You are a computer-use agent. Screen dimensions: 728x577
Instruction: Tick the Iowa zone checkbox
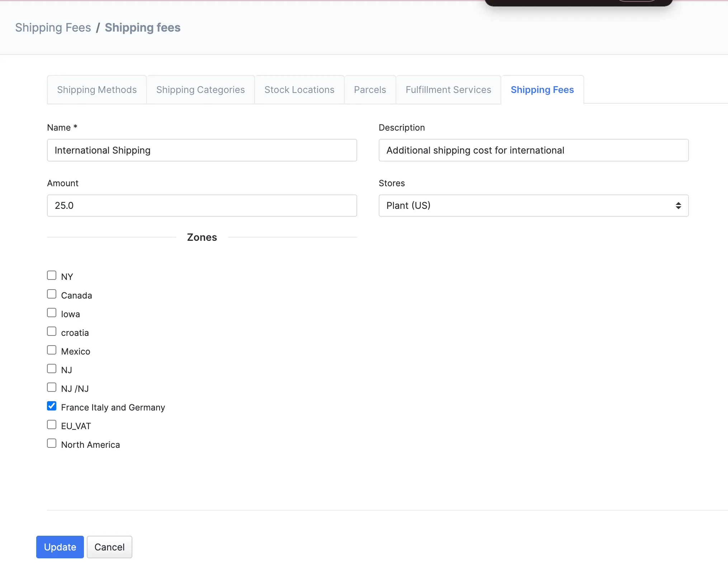pyautogui.click(x=52, y=313)
